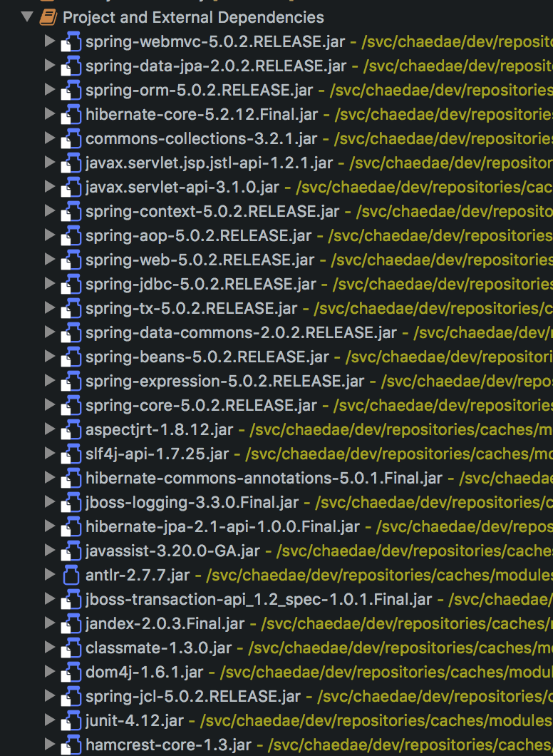The width and height of the screenshot is (553, 756).
Task: Expand spring-data-jpa-2.0.2.RELEASE.jar
Action: (50, 66)
